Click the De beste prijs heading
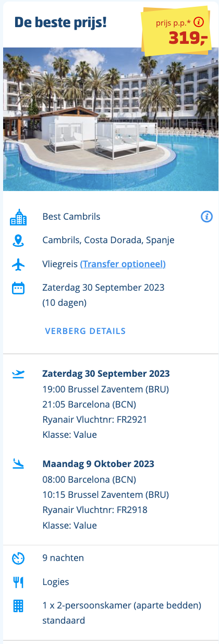The width and height of the screenshot is (219, 644). click(x=60, y=22)
